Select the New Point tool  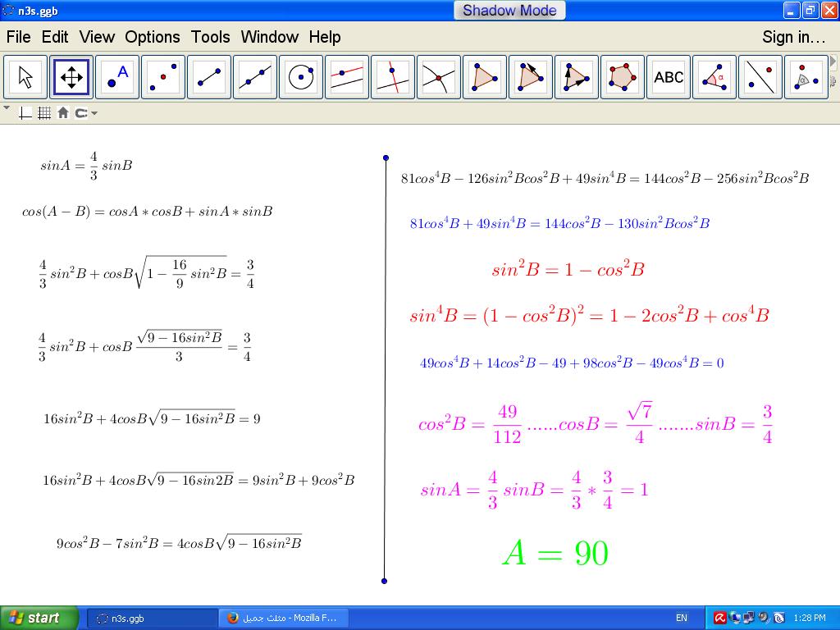coord(117,77)
